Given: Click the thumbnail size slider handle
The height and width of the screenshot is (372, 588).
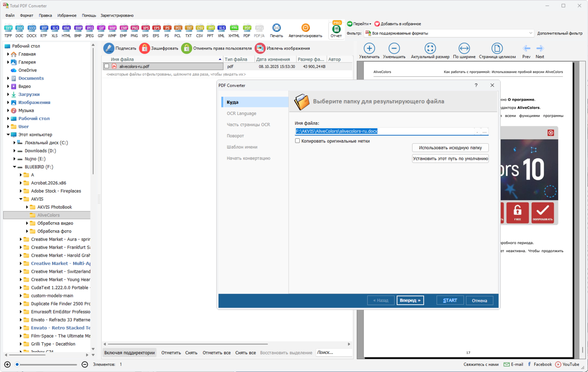Looking at the screenshot, I should pyautogui.click(x=17, y=365).
